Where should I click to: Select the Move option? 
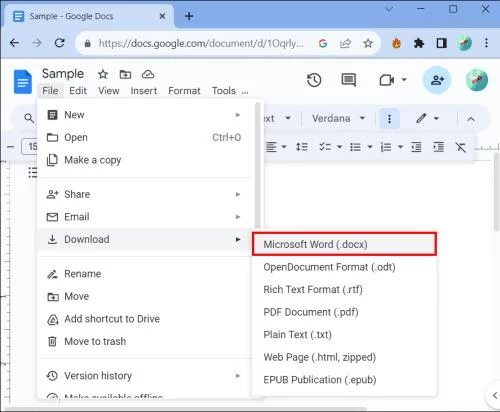(x=145, y=296)
